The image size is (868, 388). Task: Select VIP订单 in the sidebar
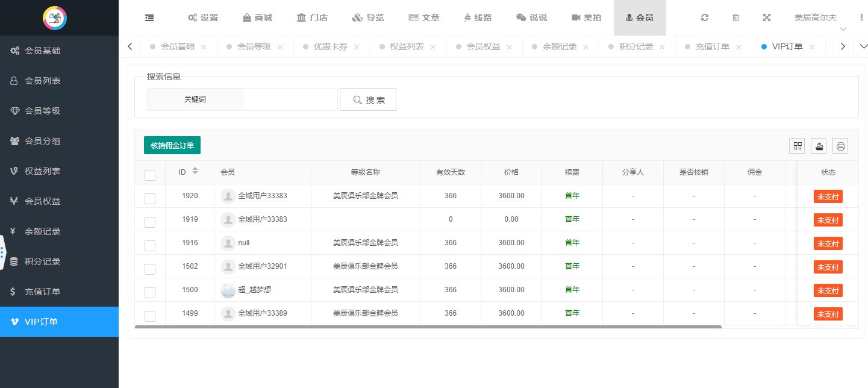(59, 322)
